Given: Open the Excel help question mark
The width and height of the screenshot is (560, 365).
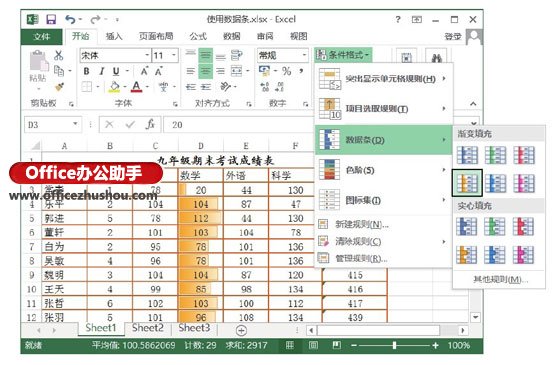Looking at the screenshot, I should (x=398, y=19).
